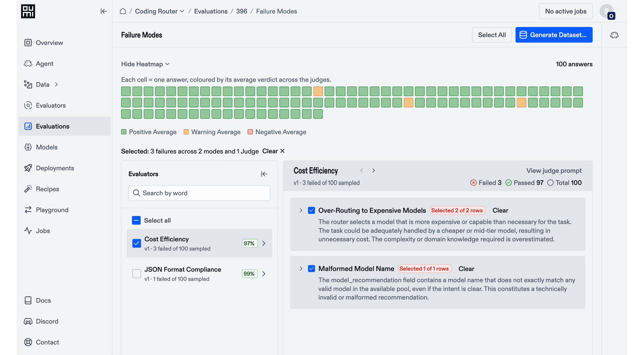Open Cost Efficiency row chevron

[264, 243]
